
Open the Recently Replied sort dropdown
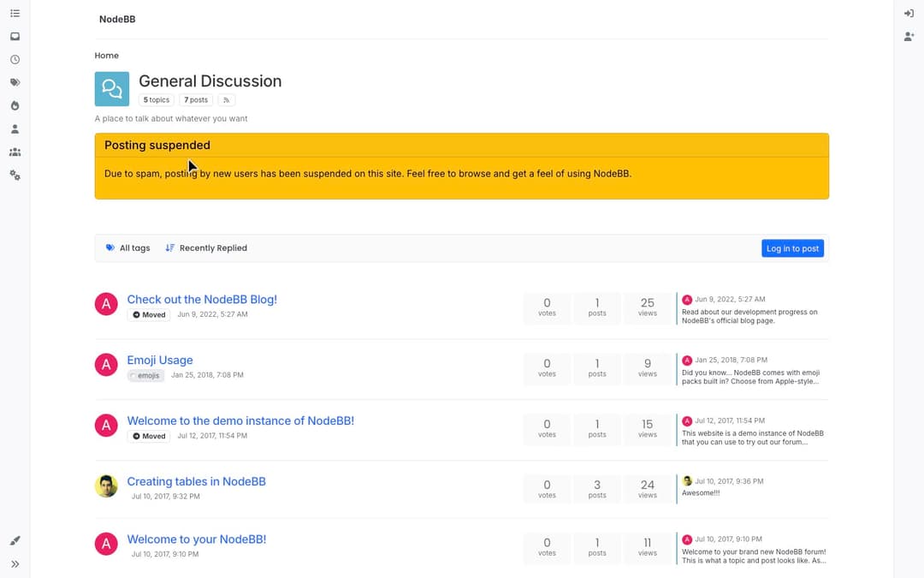click(x=206, y=248)
